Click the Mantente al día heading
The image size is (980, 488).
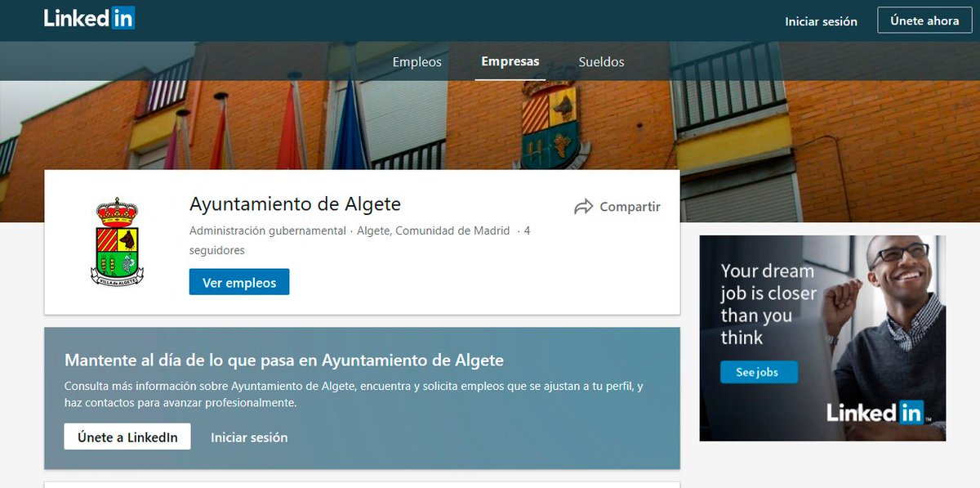(x=284, y=360)
